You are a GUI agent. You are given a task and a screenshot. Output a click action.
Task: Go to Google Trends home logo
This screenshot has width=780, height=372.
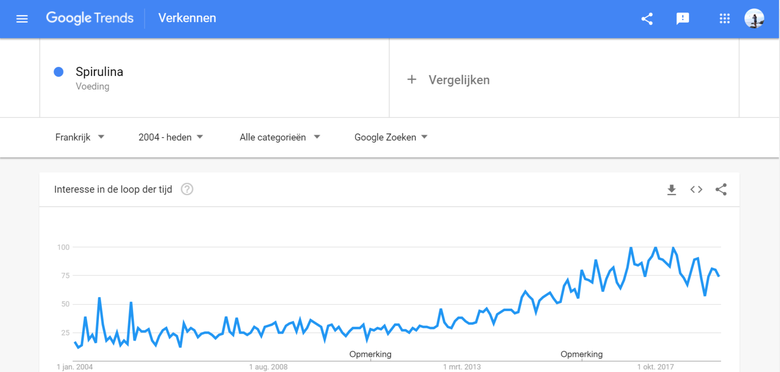(90, 18)
